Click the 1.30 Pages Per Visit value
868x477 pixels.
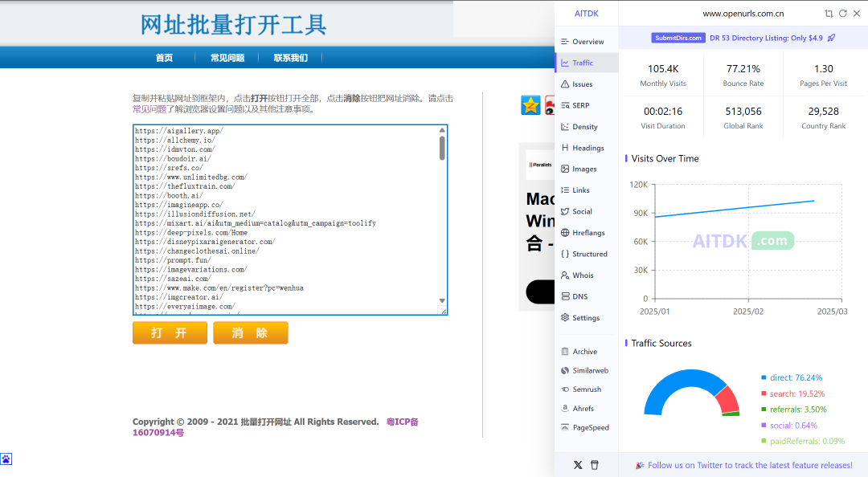pos(824,68)
